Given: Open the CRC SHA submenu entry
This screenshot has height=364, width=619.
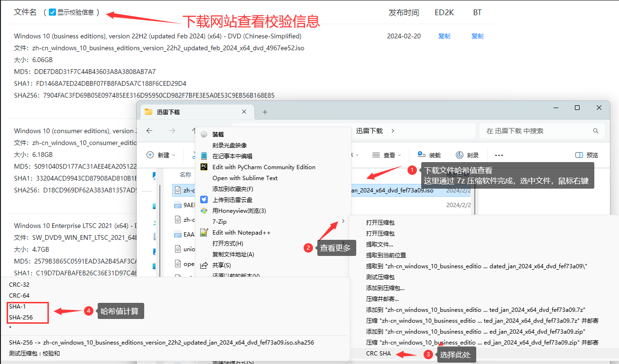Looking at the screenshot, I should click(379, 353).
